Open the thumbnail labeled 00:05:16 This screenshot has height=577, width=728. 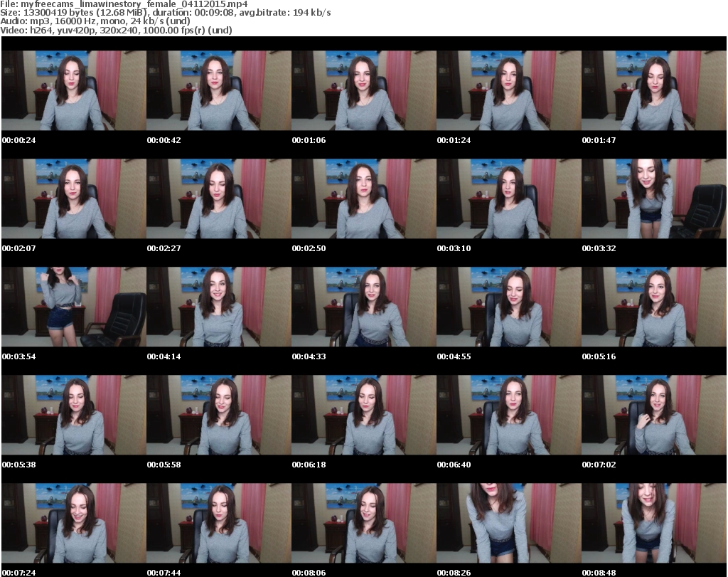click(x=653, y=307)
